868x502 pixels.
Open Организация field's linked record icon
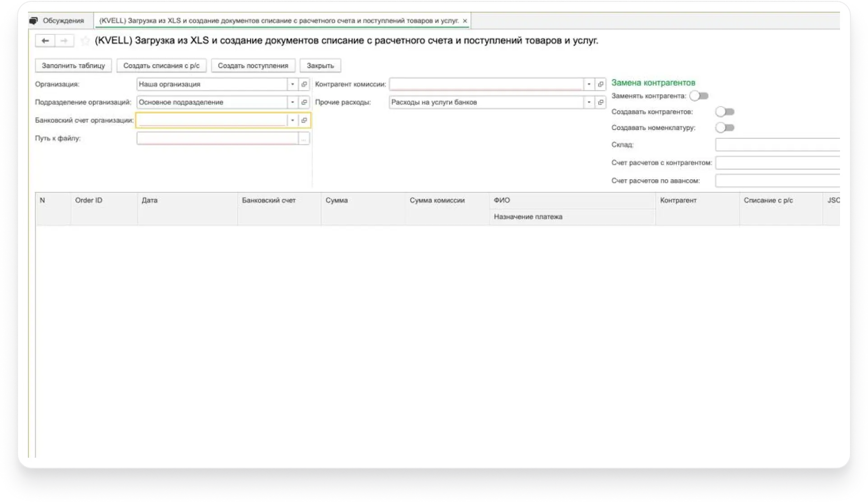coord(304,84)
